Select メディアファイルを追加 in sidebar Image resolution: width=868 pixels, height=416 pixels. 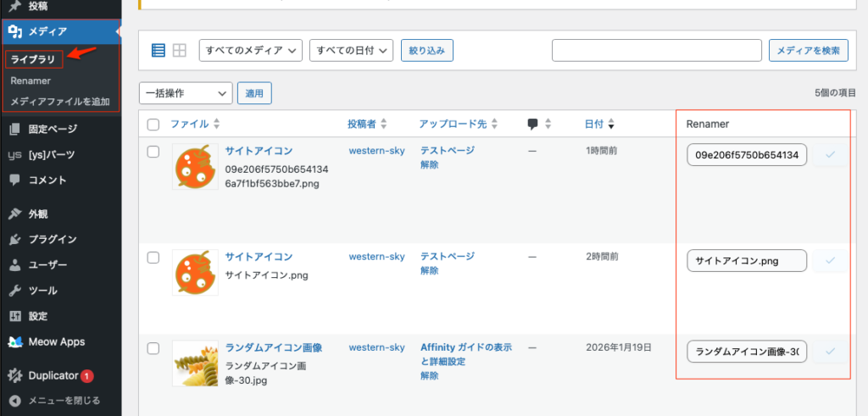(59, 102)
